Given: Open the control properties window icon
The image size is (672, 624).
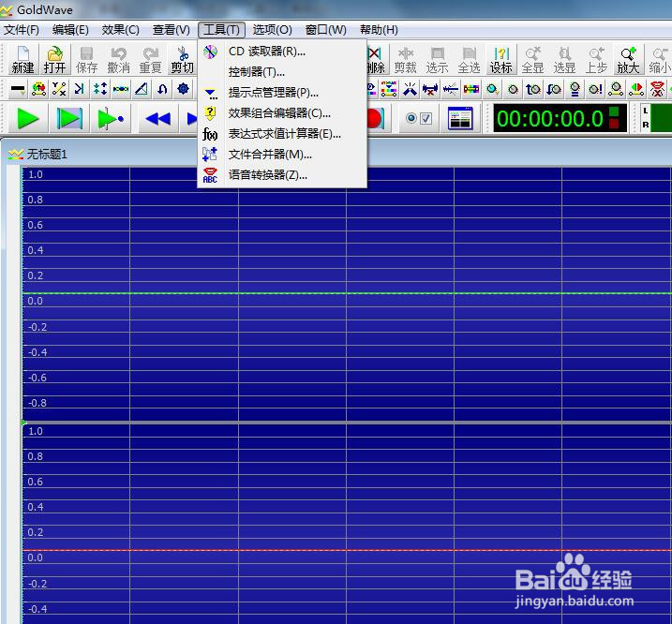Looking at the screenshot, I should 460,118.
